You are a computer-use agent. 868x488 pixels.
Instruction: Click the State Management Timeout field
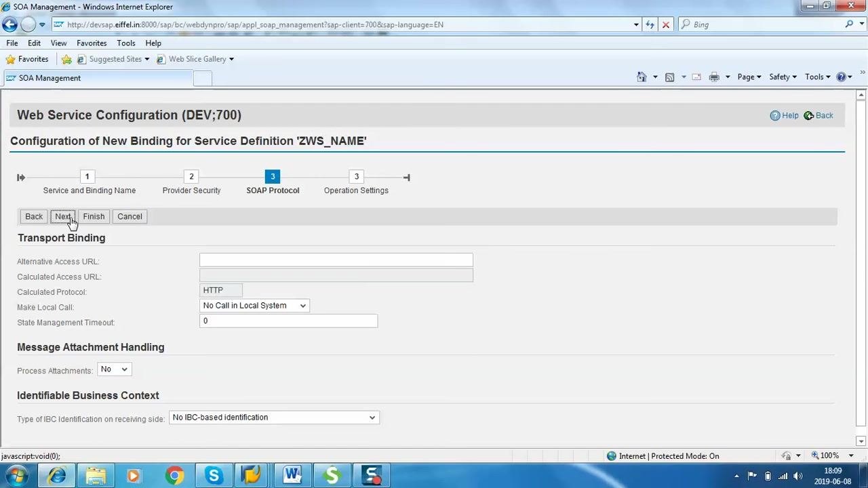(x=288, y=321)
